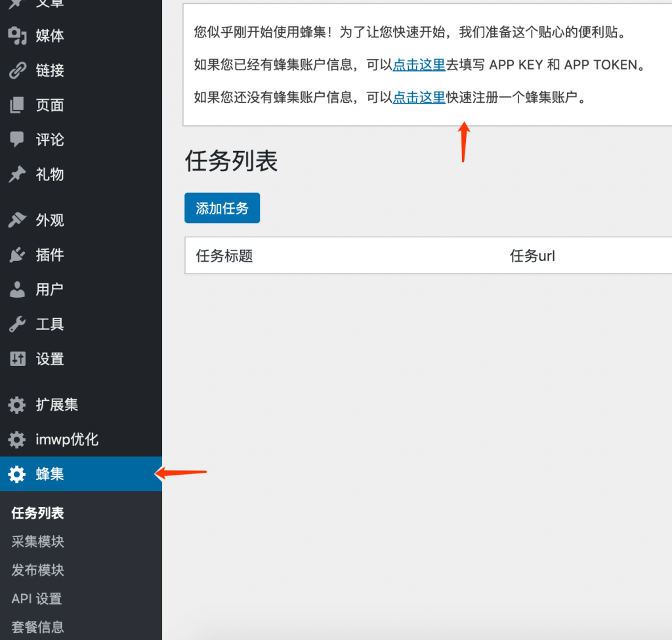
Task: Go to the 采集模块 submenu item
Action: 37,542
